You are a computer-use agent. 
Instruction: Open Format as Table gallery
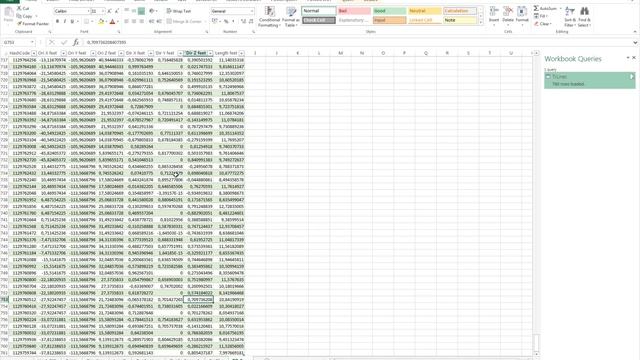pyautogui.click(x=291, y=17)
